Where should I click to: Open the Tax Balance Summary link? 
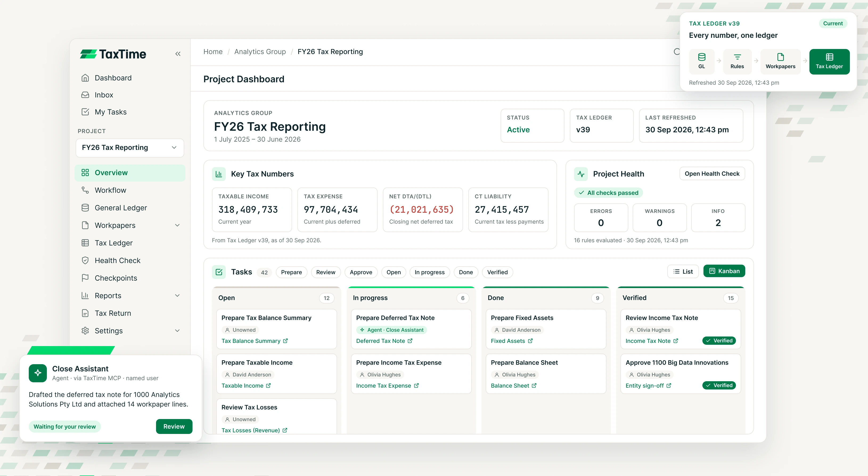point(254,341)
